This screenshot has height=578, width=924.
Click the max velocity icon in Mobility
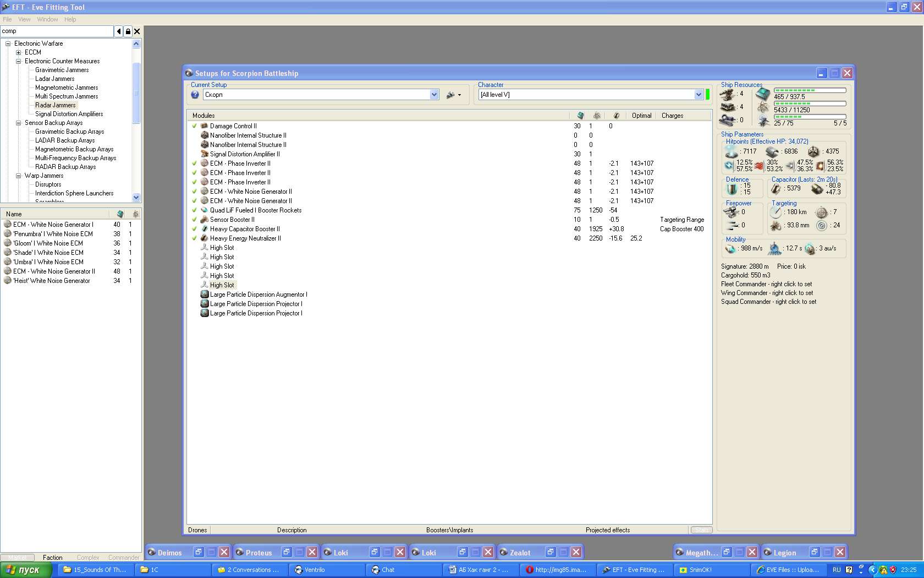click(730, 249)
